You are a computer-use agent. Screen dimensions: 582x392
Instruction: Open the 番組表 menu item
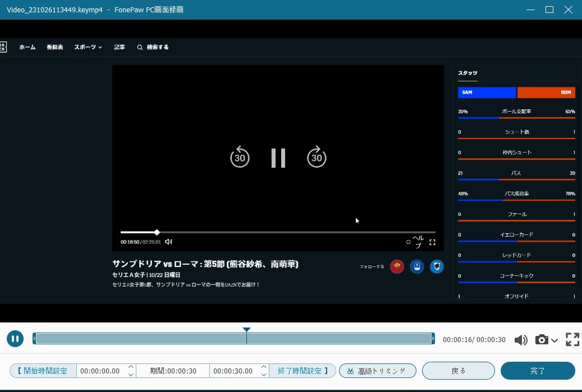pos(55,47)
